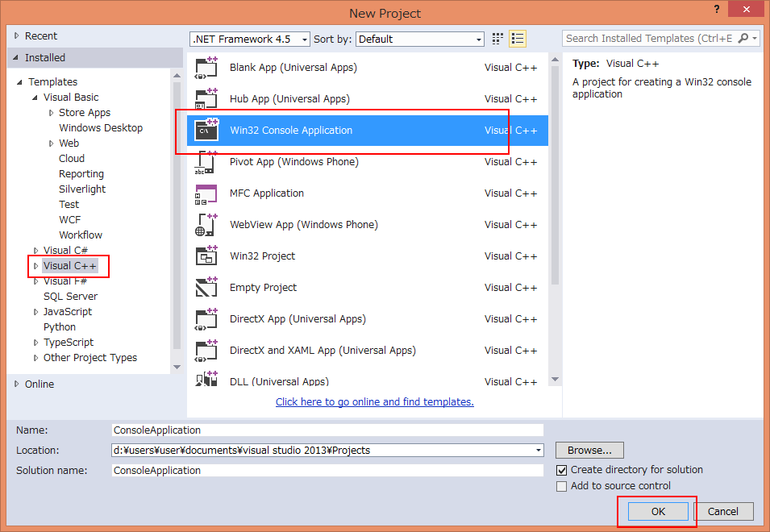Click the DirectX and XAML App icon

tap(206, 351)
